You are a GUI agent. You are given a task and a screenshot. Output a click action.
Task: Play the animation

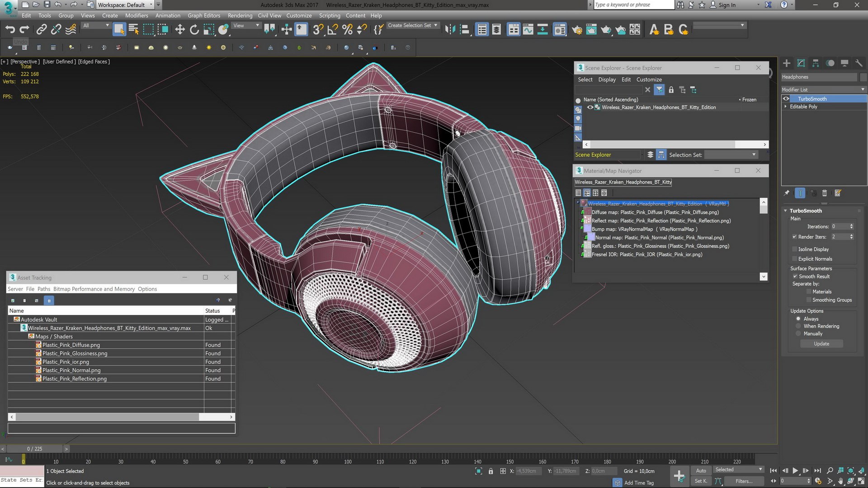coord(795,471)
